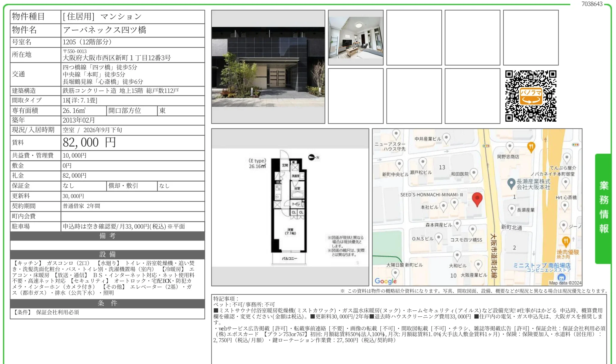The width and height of the screenshot is (616, 364).
Task: Click the Google logo on the map
Action: pyautogui.click(x=386, y=281)
